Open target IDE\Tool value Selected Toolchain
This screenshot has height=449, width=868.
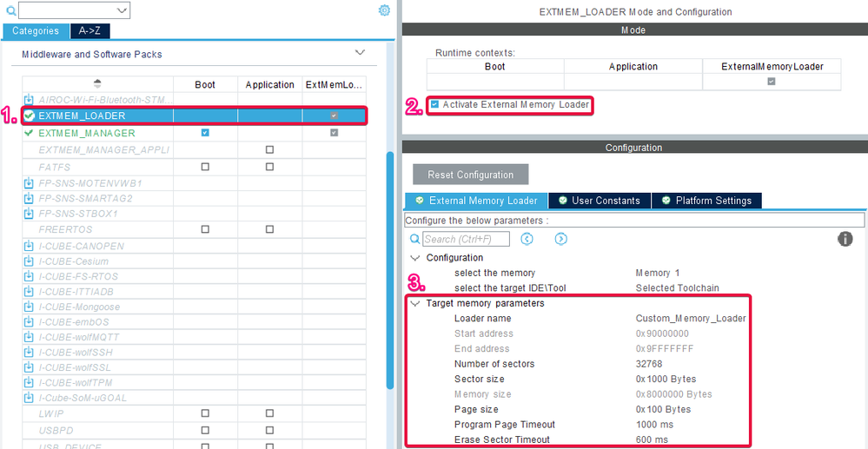(678, 287)
